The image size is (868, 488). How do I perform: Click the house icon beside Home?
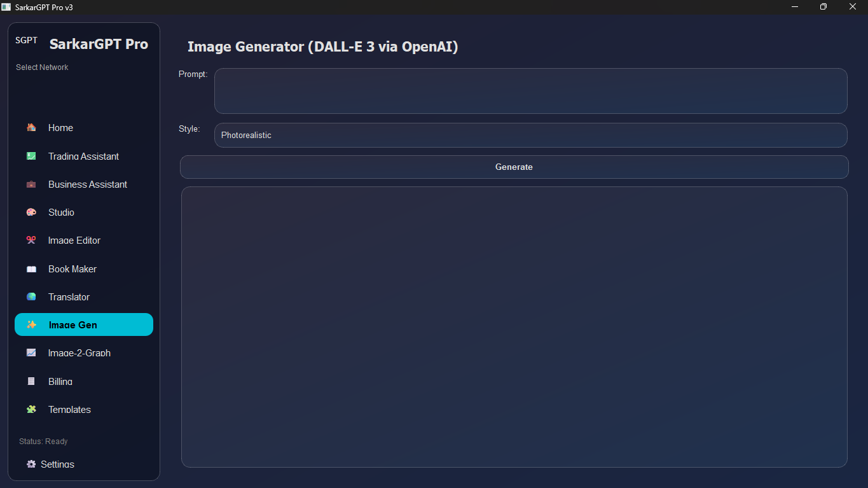point(31,127)
